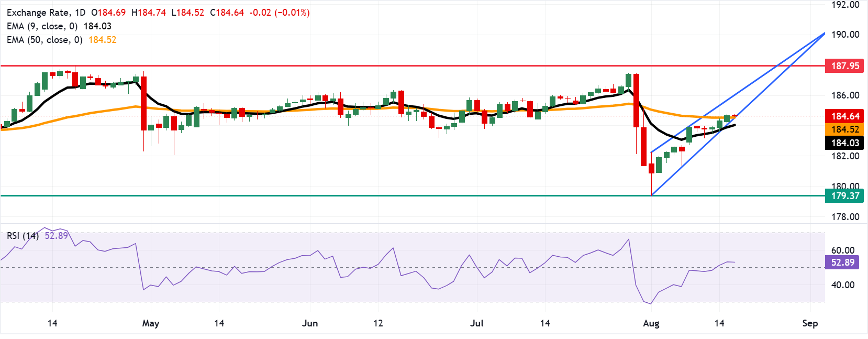The image size is (868, 339).
Task: Click the 184.03 value in EMA 9 legend
Action: coord(97,26)
